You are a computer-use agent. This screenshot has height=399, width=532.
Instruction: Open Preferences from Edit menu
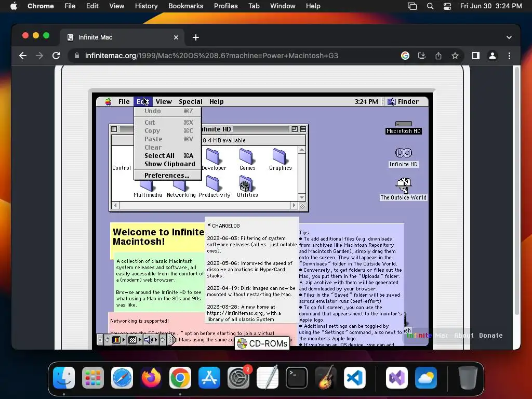pyautogui.click(x=168, y=176)
